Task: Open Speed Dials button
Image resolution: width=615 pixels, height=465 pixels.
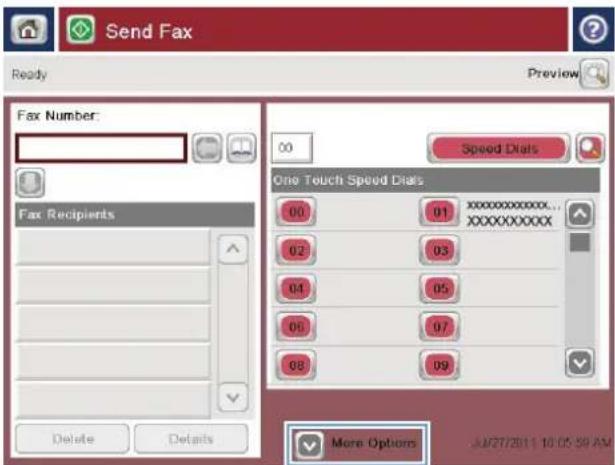Action: 499,149
